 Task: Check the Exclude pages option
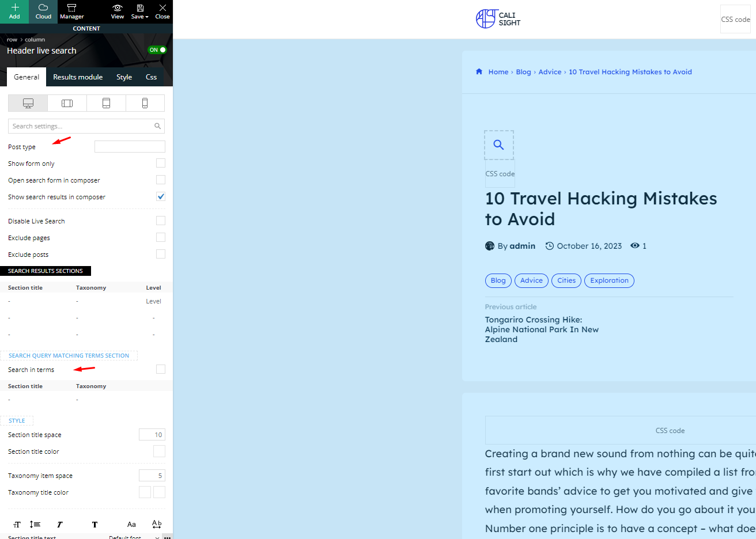click(161, 237)
